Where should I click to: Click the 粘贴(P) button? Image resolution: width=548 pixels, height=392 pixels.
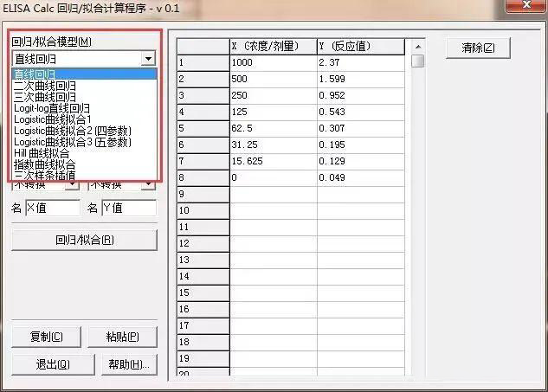tap(122, 337)
